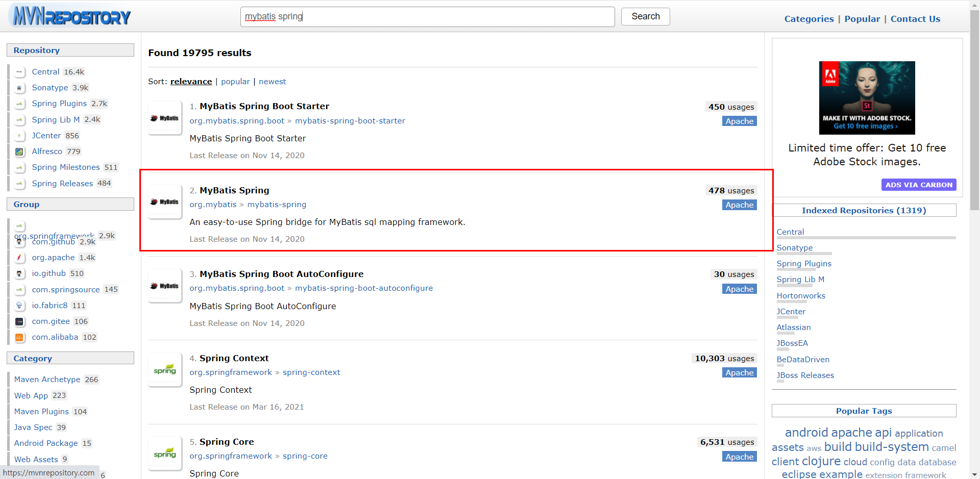
Task: Click the search input field
Action: coord(427,16)
